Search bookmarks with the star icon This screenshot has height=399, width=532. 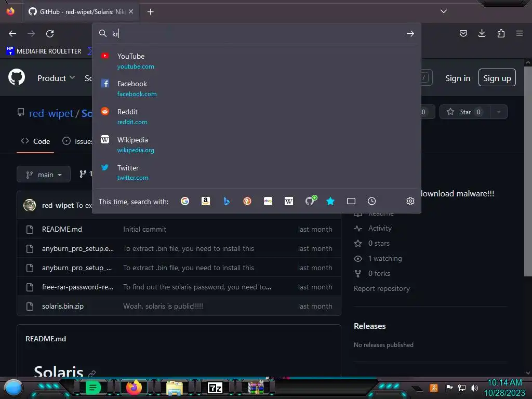(x=330, y=201)
